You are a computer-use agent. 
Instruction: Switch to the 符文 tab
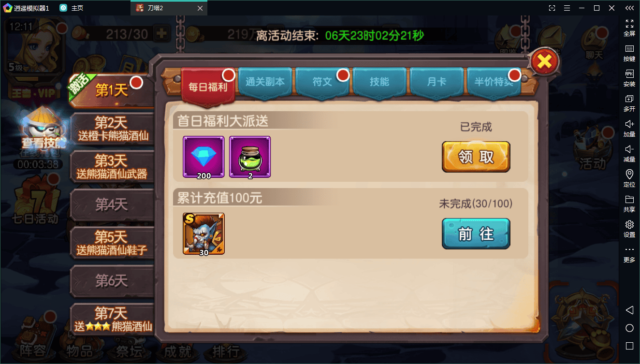tap(322, 82)
